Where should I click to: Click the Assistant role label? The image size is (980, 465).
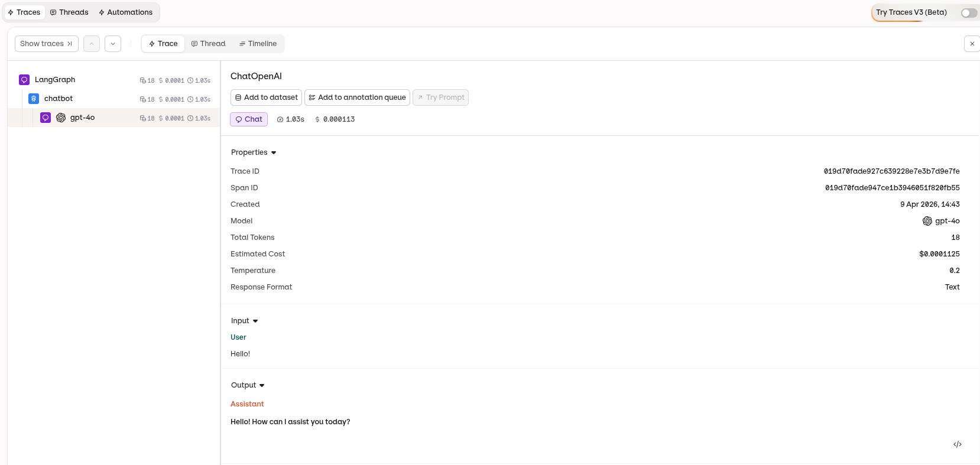point(247,404)
